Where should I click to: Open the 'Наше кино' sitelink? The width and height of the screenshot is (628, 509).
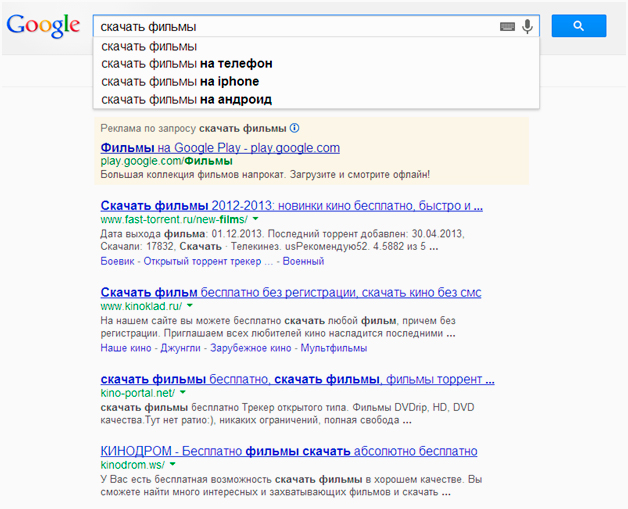126,348
